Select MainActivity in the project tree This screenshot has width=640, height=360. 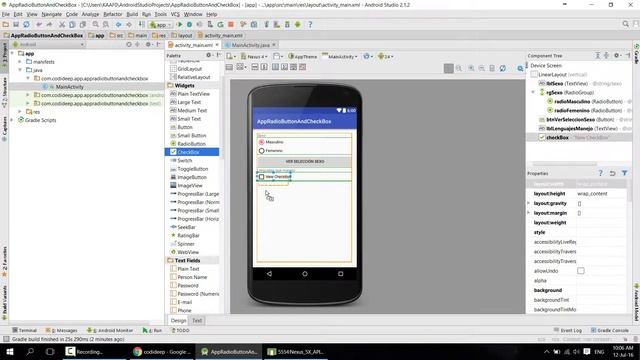[x=69, y=87]
